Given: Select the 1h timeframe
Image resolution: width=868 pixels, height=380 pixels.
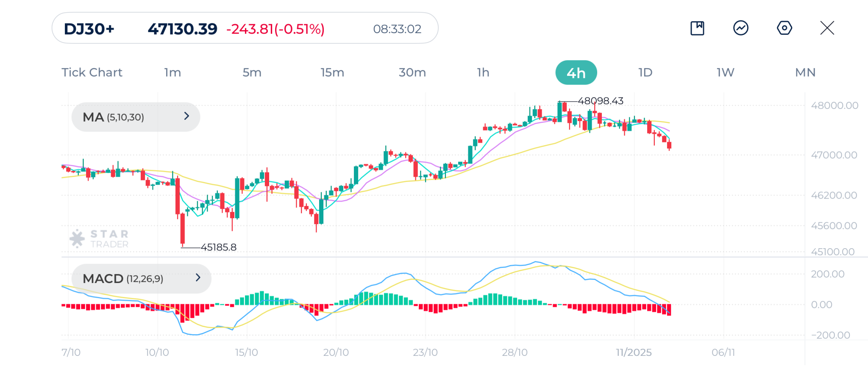Looking at the screenshot, I should 483,72.
